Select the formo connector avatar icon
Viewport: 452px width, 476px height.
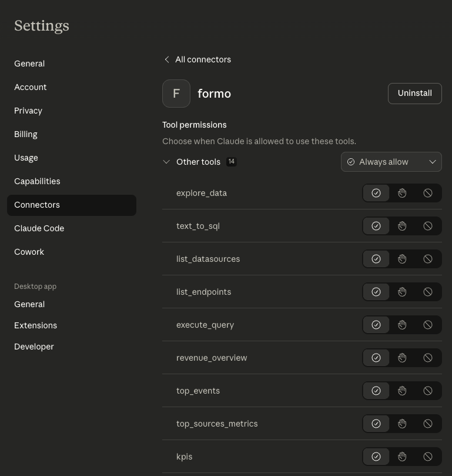(x=176, y=93)
